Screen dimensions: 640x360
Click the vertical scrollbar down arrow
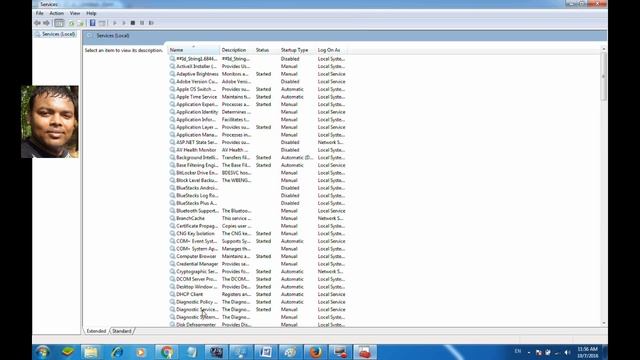604,323
